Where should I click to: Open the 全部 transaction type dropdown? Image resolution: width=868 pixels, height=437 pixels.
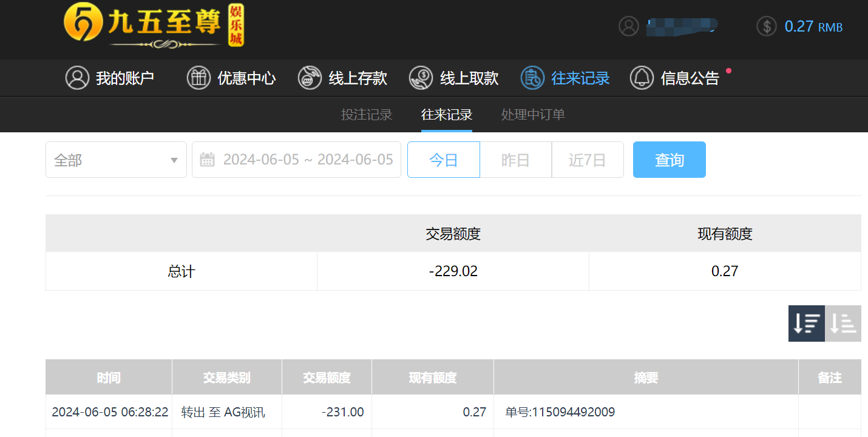[x=115, y=159]
